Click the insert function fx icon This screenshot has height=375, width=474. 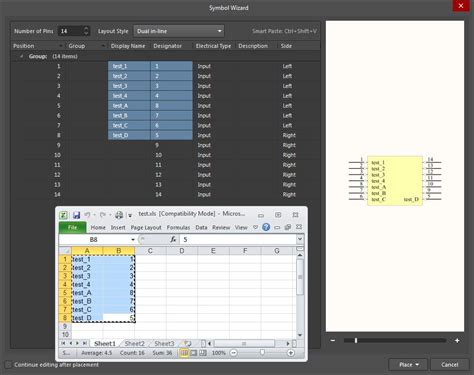coord(173,239)
